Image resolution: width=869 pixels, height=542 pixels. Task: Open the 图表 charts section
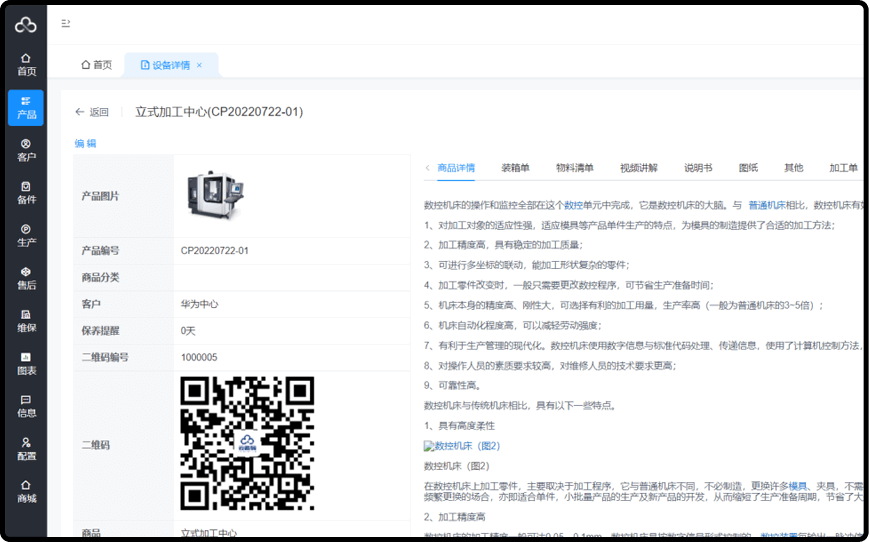26,363
